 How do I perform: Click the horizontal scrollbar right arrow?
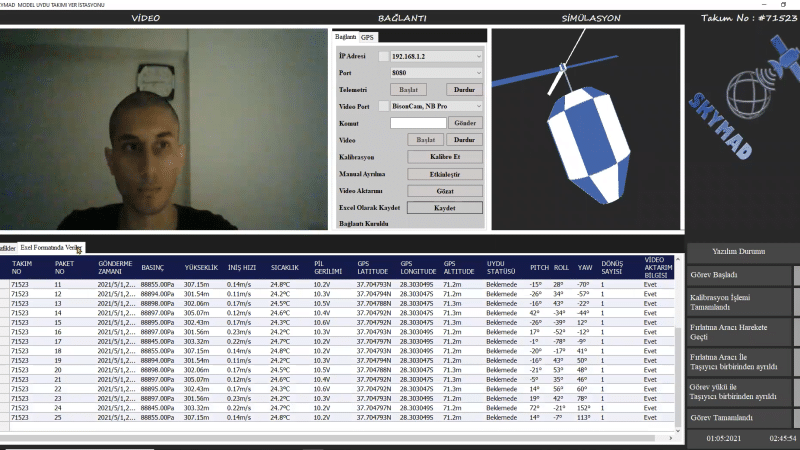pos(670,438)
